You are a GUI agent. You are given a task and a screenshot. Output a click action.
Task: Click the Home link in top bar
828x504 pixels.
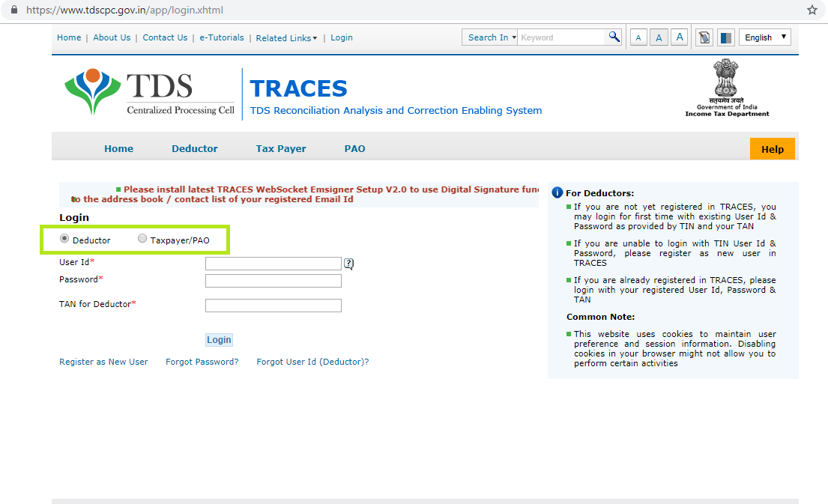coord(69,37)
